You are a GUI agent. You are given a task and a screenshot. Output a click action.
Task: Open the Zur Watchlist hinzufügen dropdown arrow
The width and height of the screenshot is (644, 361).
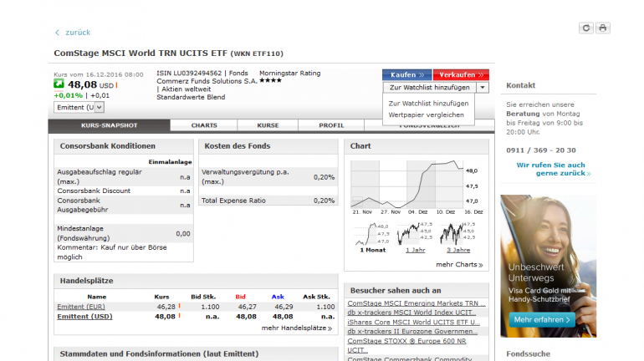pyautogui.click(x=483, y=88)
